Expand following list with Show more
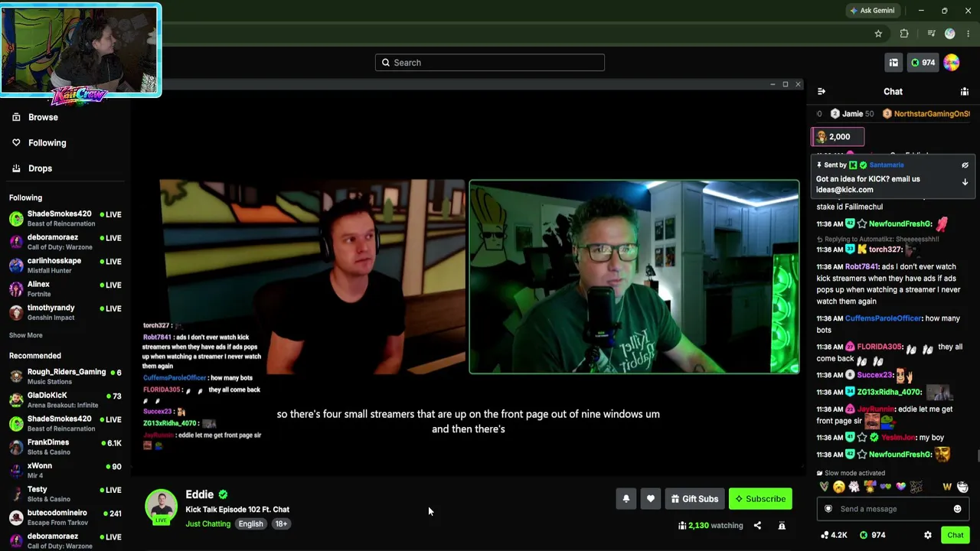This screenshot has width=980, height=551. (x=26, y=335)
